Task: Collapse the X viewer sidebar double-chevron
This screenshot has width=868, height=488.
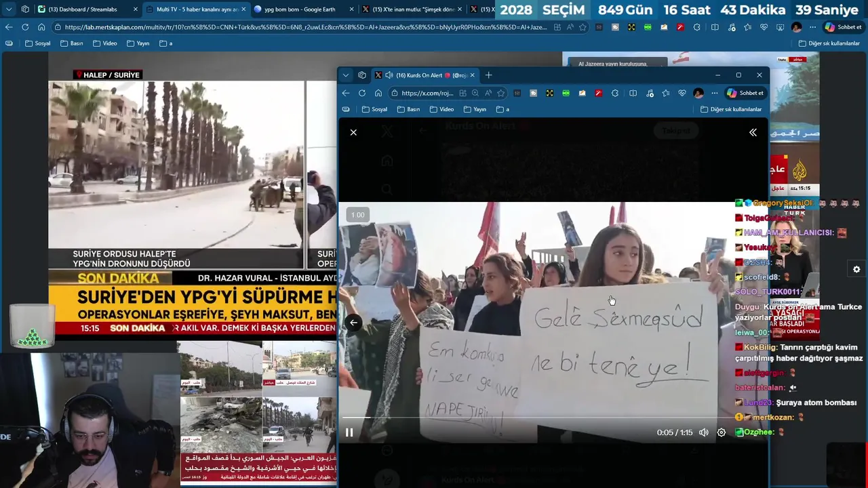Action: pos(753,132)
